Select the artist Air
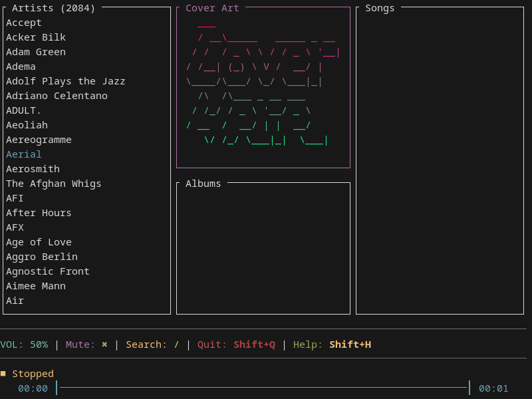 (x=15, y=301)
